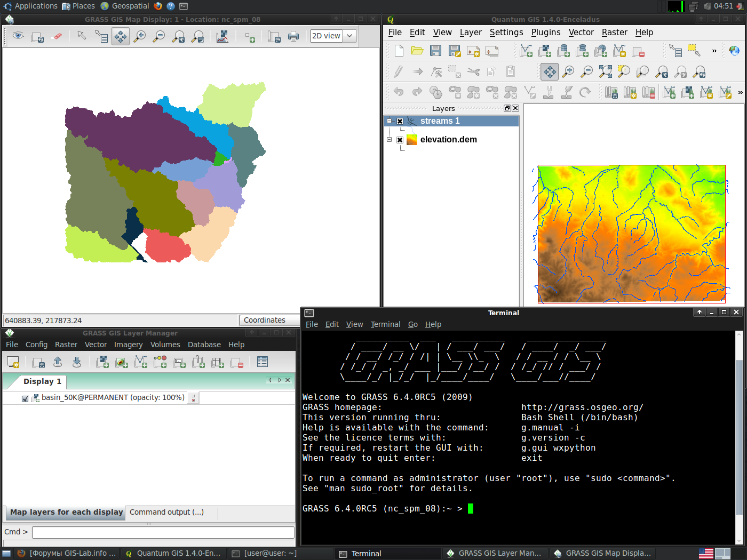Click the Coordinates button in the status bar
The width and height of the screenshot is (747, 560).
(x=265, y=320)
